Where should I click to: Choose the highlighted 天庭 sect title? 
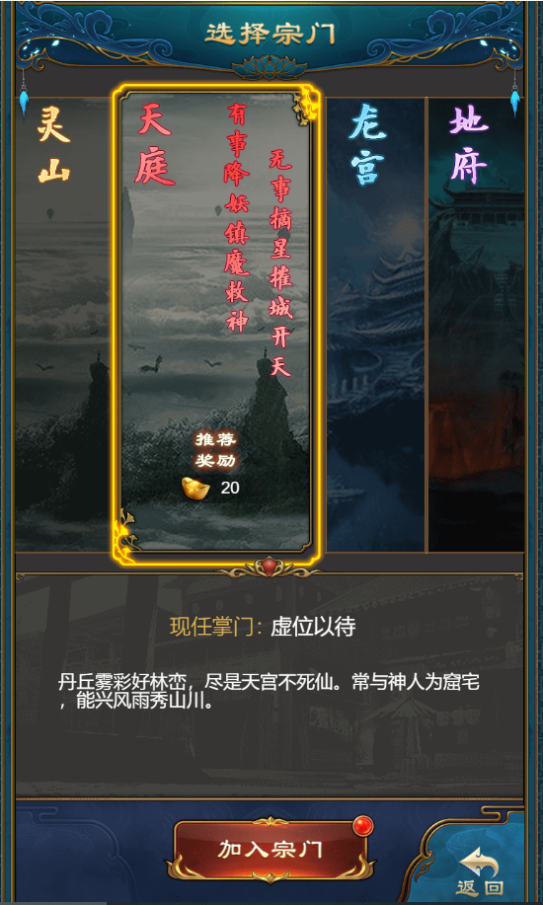pos(154,147)
